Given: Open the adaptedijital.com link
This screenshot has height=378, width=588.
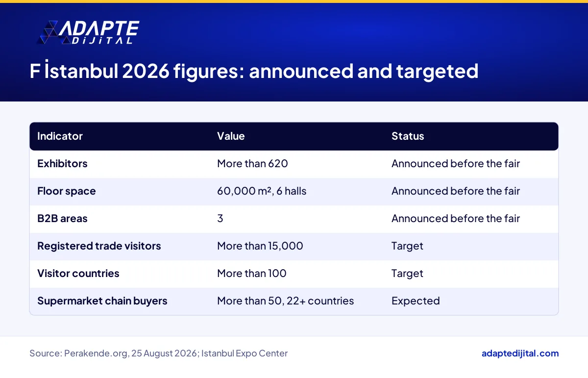Looking at the screenshot, I should pos(520,353).
